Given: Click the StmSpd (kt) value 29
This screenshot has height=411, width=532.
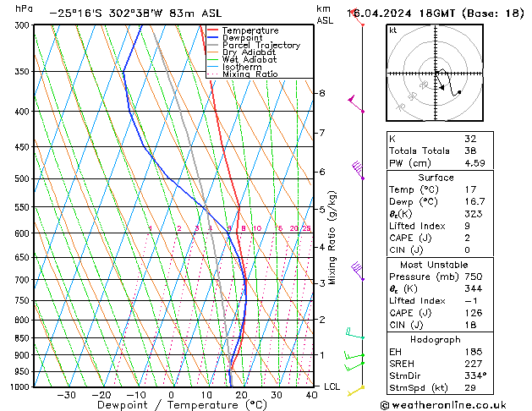Looking at the screenshot, I should (470, 388).
